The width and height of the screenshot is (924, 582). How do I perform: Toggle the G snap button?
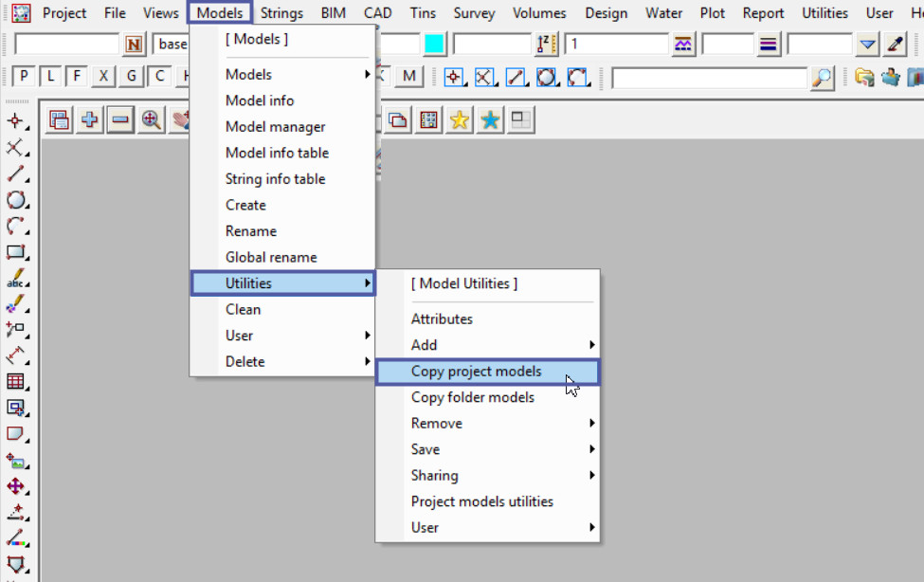click(131, 77)
